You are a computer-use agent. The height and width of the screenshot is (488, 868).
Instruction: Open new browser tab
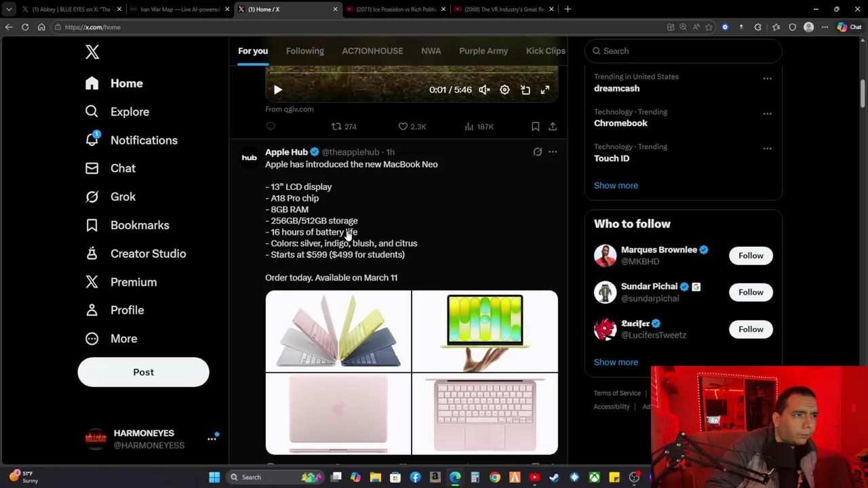(568, 9)
